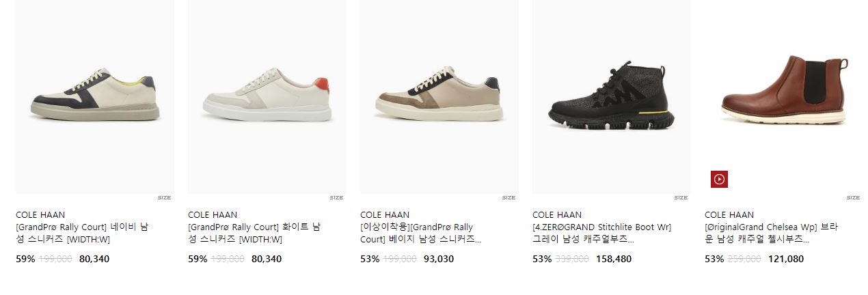This screenshot has width=868, height=295.
Task: Show SIZE options for the Stitchlite boot
Action: (681, 198)
